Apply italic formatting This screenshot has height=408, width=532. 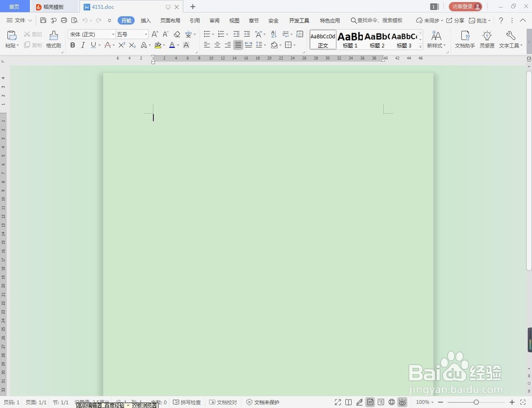coord(82,45)
